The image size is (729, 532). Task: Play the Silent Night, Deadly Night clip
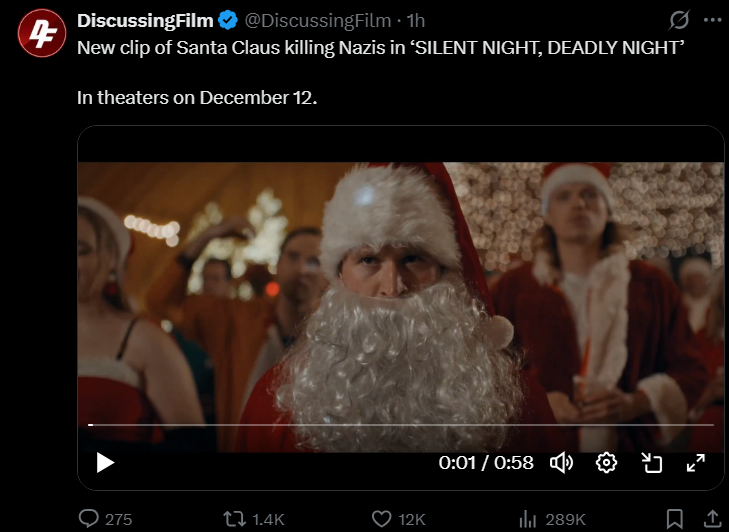pos(105,463)
